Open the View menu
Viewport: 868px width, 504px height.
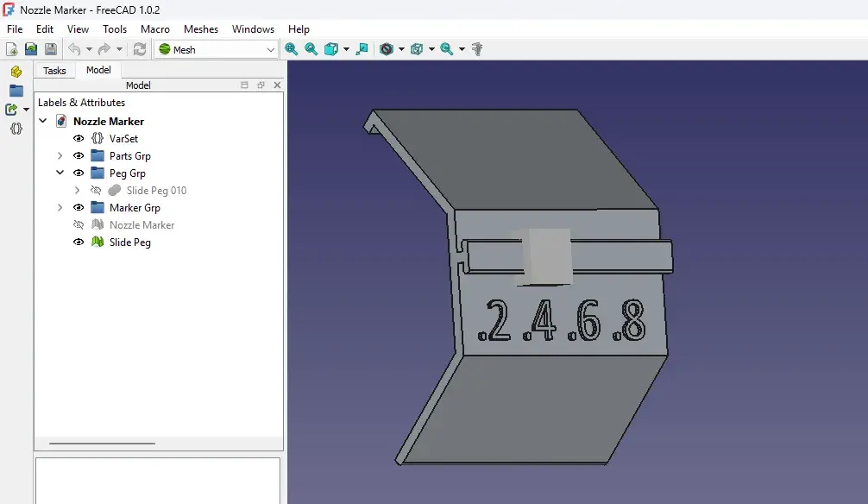(78, 29)
